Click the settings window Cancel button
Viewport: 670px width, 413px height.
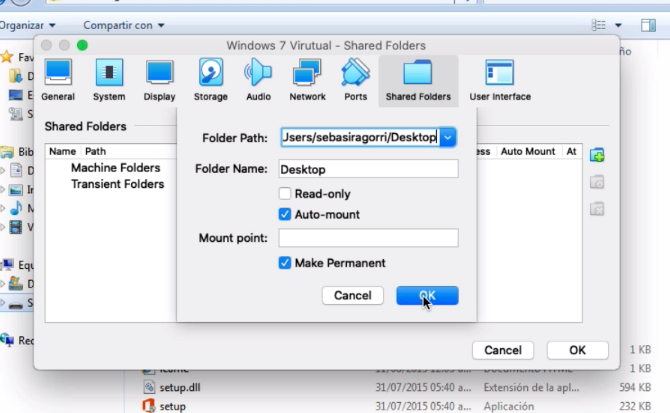[x=503, y=350]
